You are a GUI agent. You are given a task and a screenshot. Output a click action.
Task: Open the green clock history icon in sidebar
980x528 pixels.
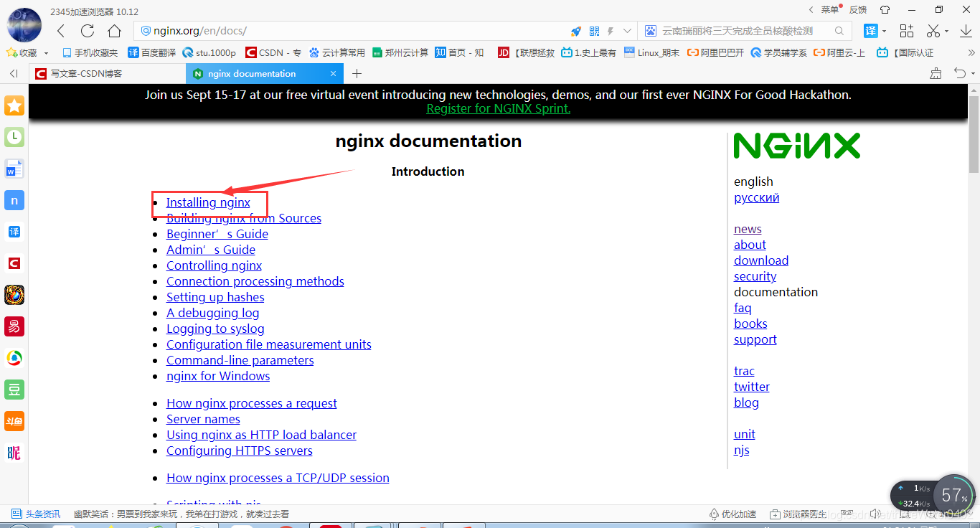click(14, 137)
